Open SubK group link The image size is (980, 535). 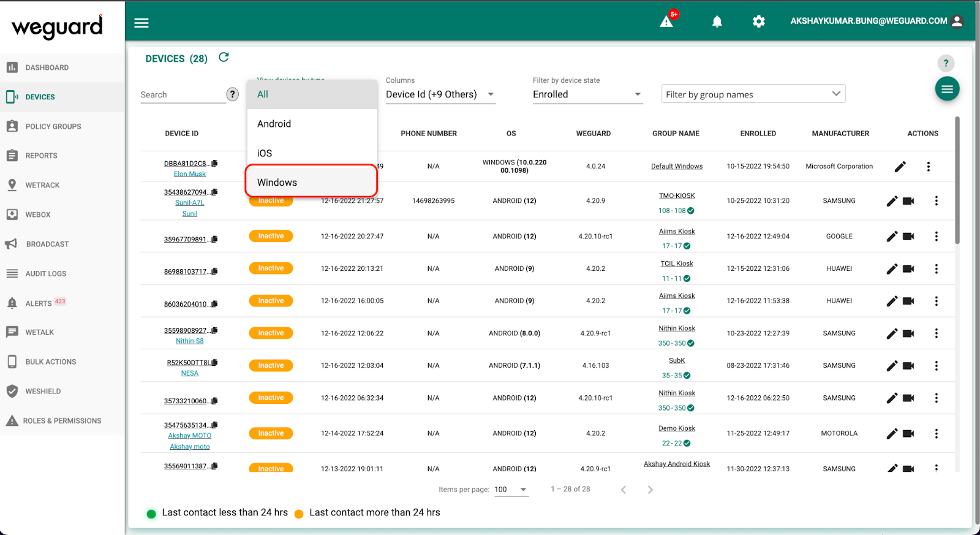(x=677, y=361)
